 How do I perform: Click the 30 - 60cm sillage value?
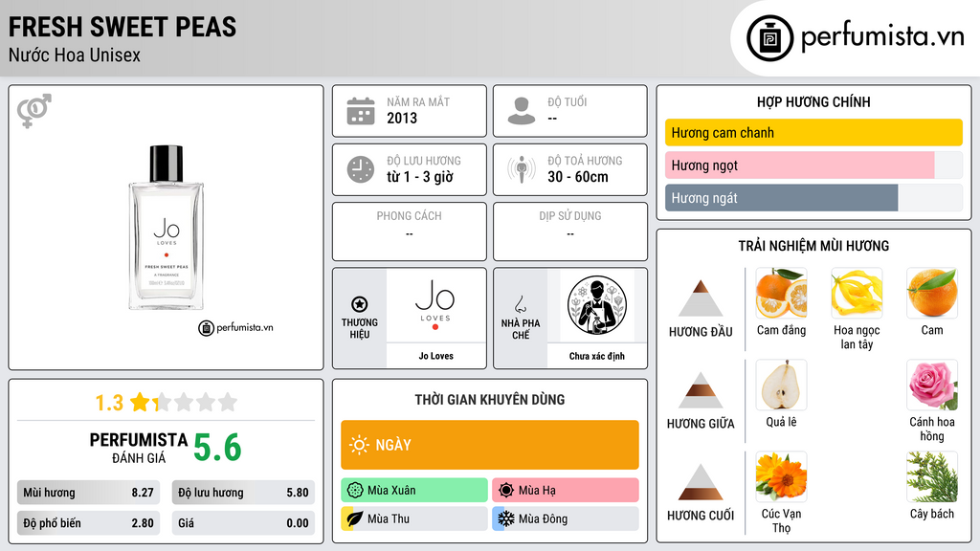[x=578, y=177]
